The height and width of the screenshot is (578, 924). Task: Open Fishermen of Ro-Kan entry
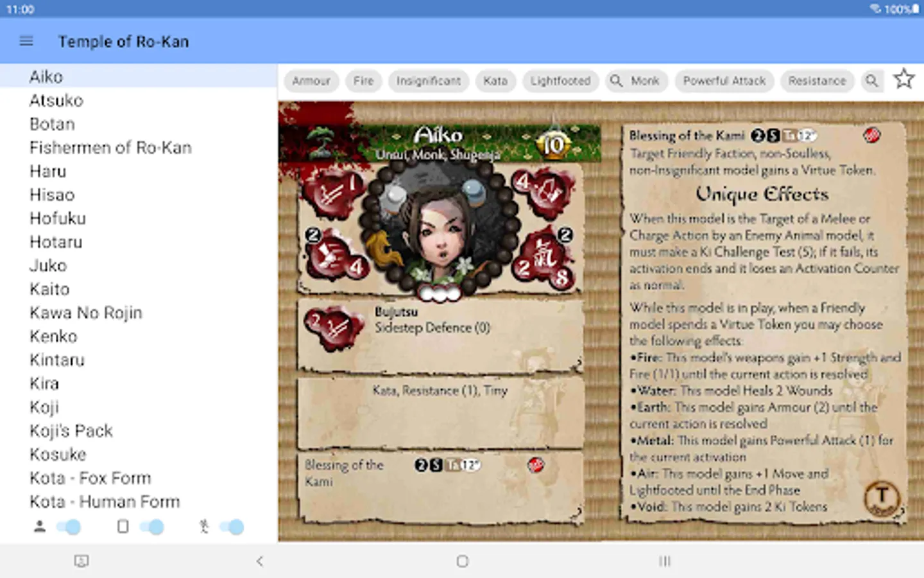(x=139, y=148)
